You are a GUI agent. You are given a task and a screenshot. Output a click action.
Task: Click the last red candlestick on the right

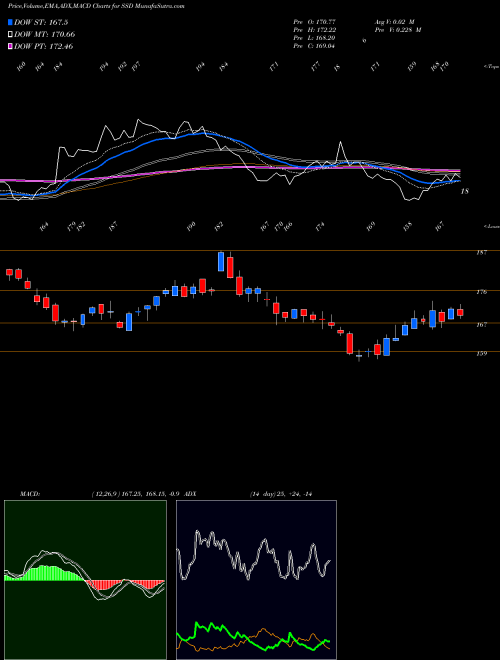coord(460,312)
